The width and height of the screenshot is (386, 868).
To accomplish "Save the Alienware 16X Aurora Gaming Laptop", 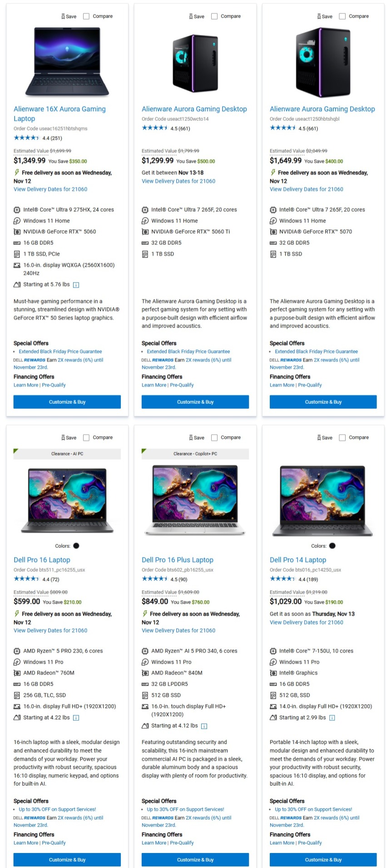I will click(x=69, y=16).
